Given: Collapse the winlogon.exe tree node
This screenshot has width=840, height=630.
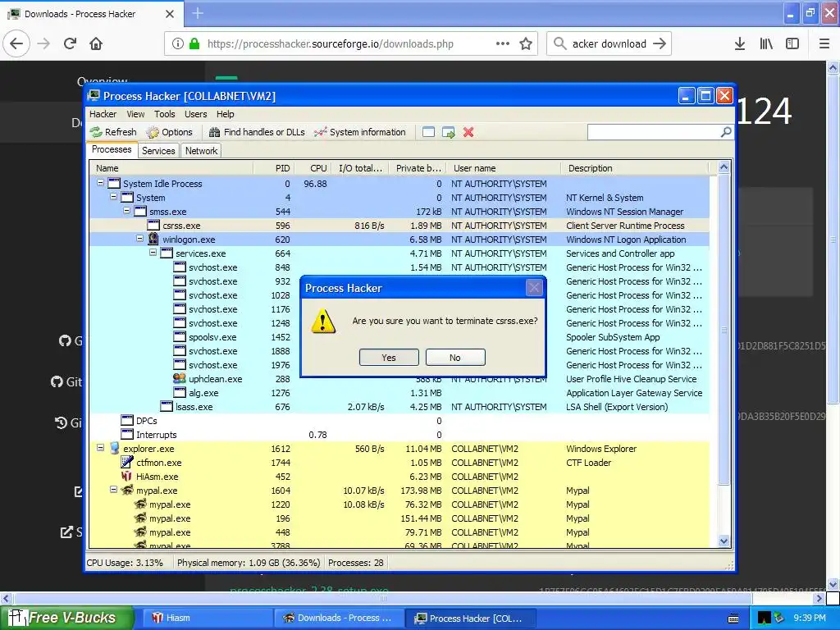Looking at the screenshot, I should pyautogui.click(x=139, y=239).
